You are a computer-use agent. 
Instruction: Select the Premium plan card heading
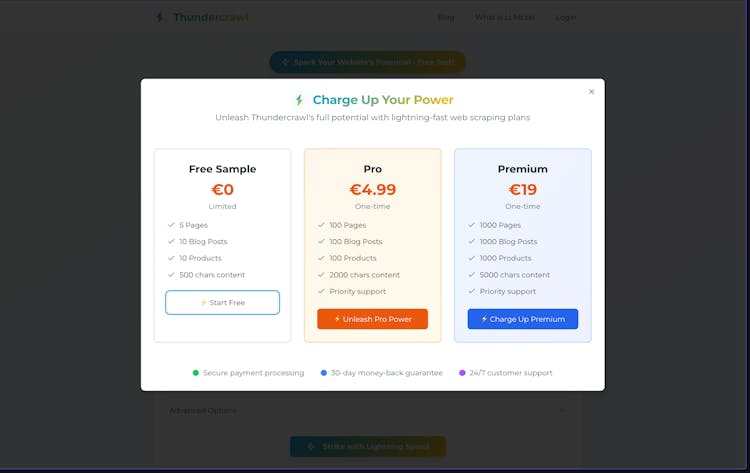click(x=522, y=169)
